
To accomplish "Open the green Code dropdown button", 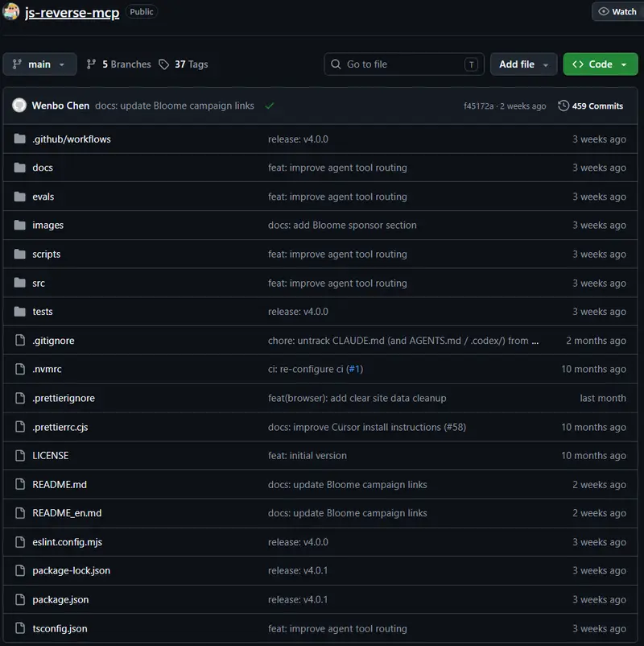I will click(601, 64).
